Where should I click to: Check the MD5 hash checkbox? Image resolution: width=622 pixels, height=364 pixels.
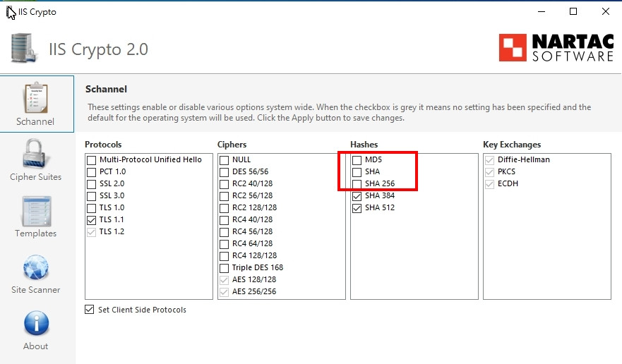click(357, 160)
